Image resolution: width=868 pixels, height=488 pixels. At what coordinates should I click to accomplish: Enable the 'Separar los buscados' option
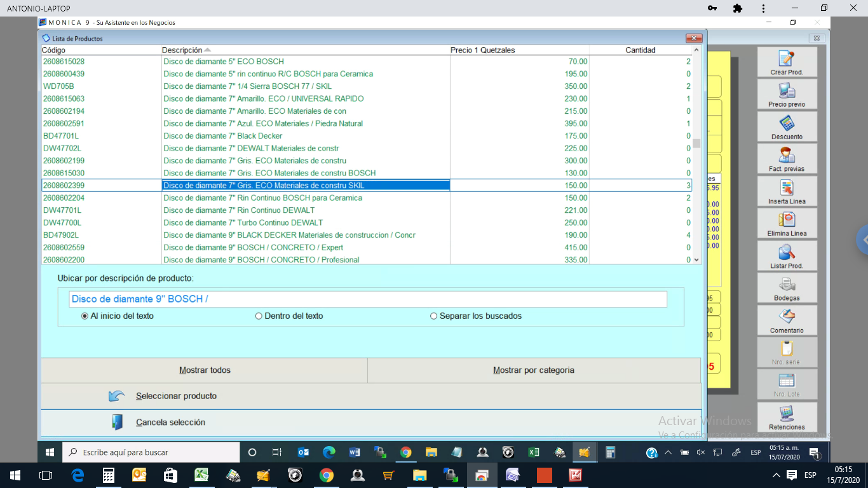point(434,316)
